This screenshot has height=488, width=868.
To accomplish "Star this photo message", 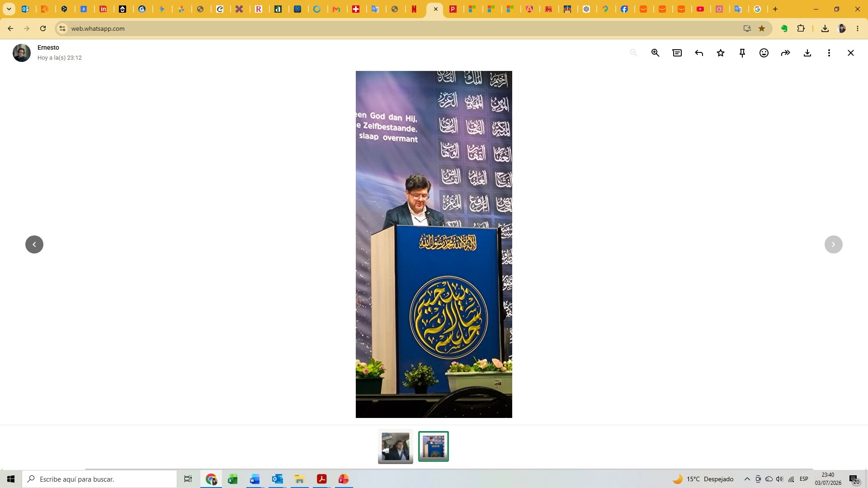I will coord(721,53).
